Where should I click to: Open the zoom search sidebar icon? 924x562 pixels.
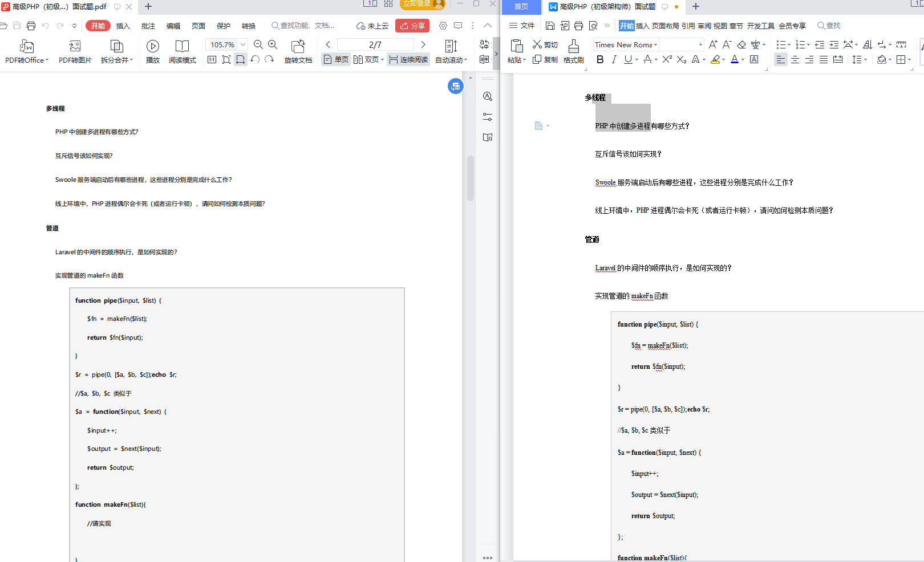(x=488, y=96)
